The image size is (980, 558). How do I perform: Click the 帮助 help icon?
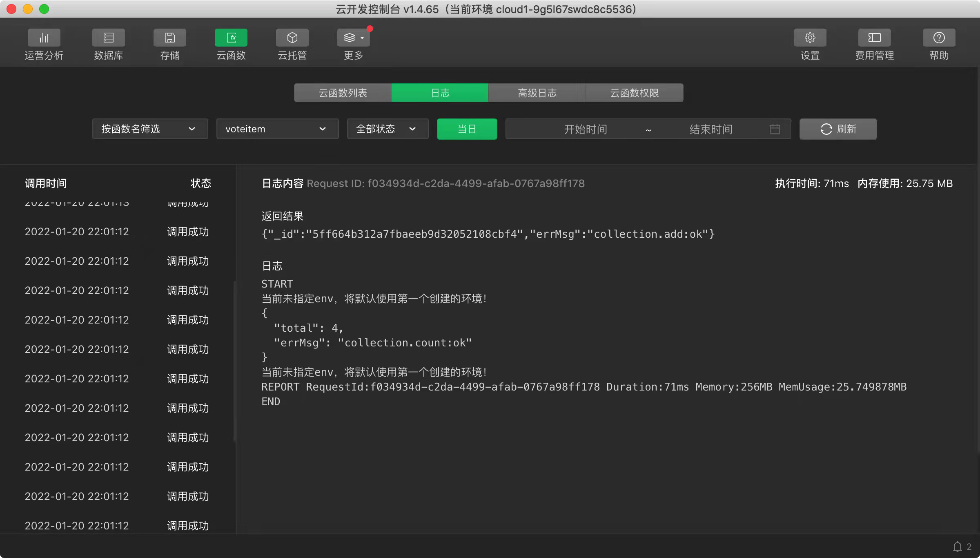(x=939, y=38)
